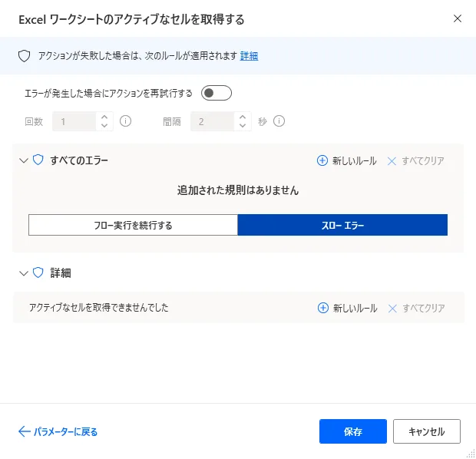Image resolution: width=476 pixels, height=459 pixels.
Task: Decrease the 間隔 interval stepper
Action: [x=243, y=126]
